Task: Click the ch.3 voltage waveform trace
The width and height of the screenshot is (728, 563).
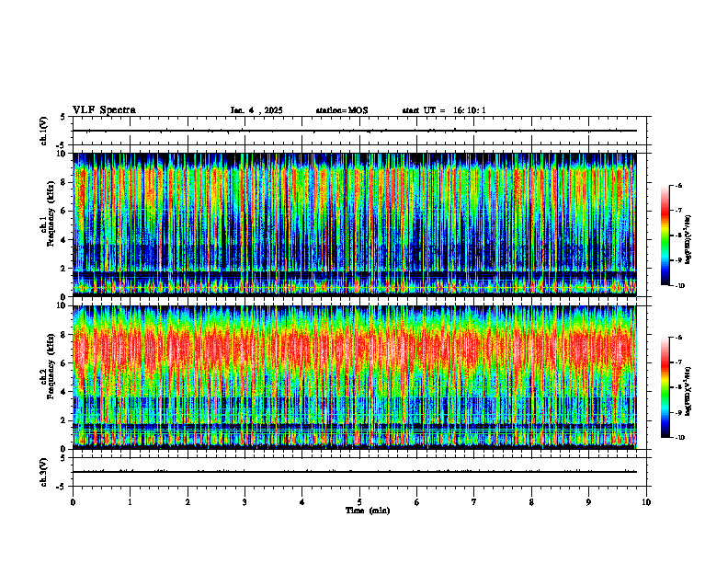Action: pos(355,472)
